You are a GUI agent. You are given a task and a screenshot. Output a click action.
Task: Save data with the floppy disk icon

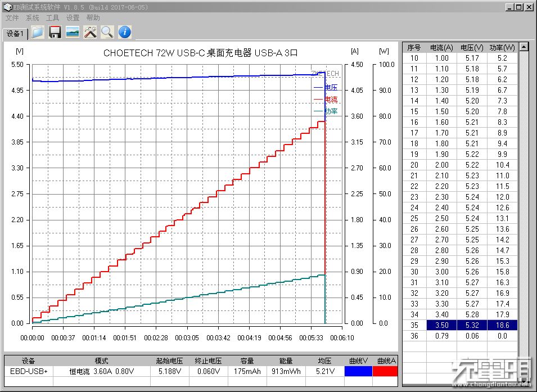[x=55, y=32]
